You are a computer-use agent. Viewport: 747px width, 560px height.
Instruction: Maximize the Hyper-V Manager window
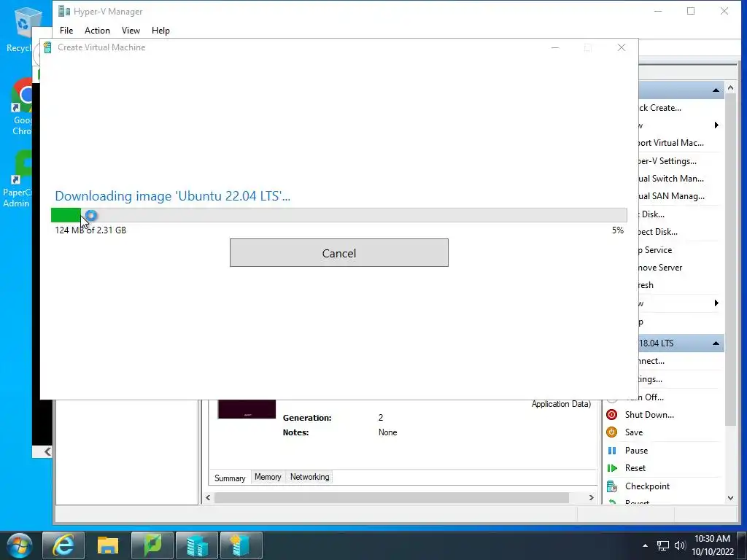(691, 11)
